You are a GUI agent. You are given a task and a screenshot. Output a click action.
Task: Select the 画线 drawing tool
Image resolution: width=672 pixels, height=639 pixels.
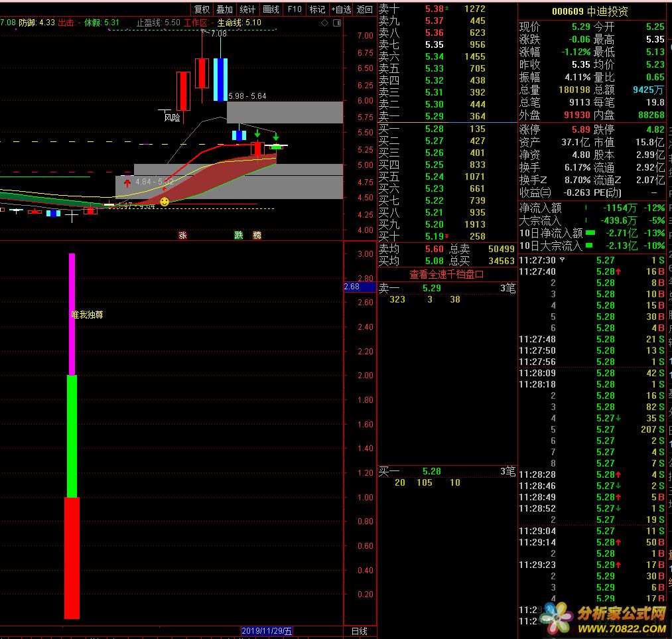tap(271, 9)
